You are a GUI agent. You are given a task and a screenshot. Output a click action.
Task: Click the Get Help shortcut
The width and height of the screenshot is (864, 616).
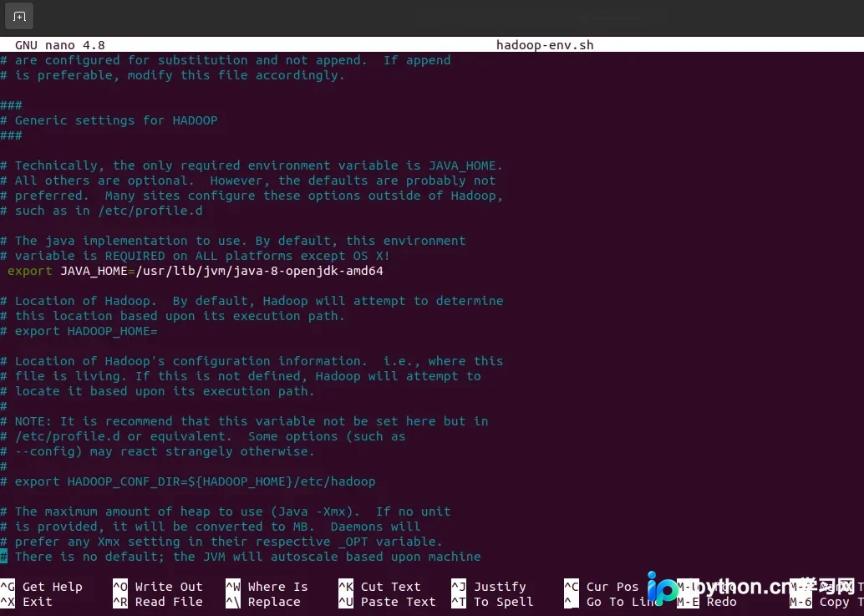point(41,587)
